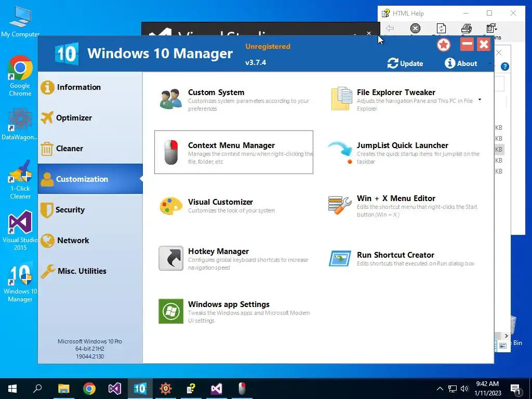Image resolution: width=532 pixels, height=399 pixels.
Task: Select the Cleaner sidebar tab
Action: pyautogui.click(x=90, y=148)
